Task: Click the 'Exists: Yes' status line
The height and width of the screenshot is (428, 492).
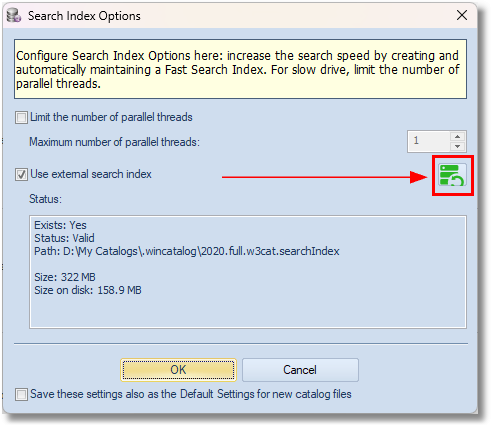Action: 60,225
